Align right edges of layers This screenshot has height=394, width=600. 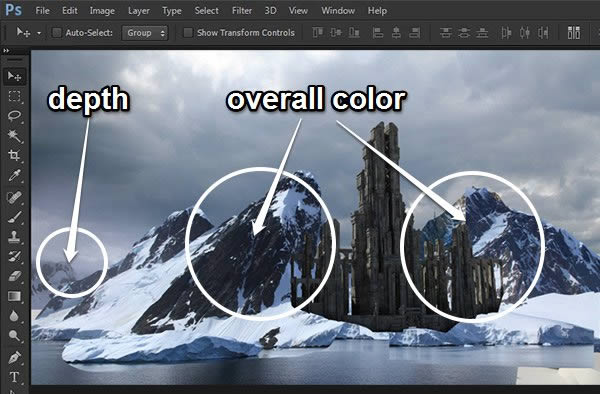414,33
